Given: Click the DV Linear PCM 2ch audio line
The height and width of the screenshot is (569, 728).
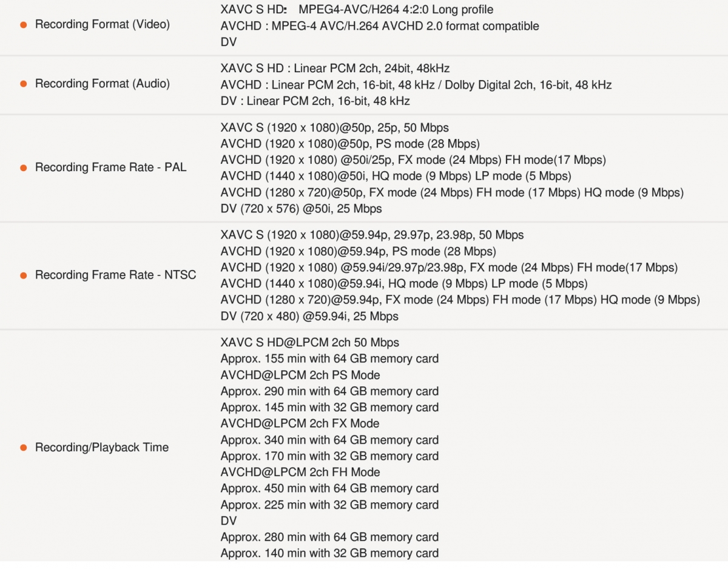Looking at the screenshot, I should pos(315,101).
